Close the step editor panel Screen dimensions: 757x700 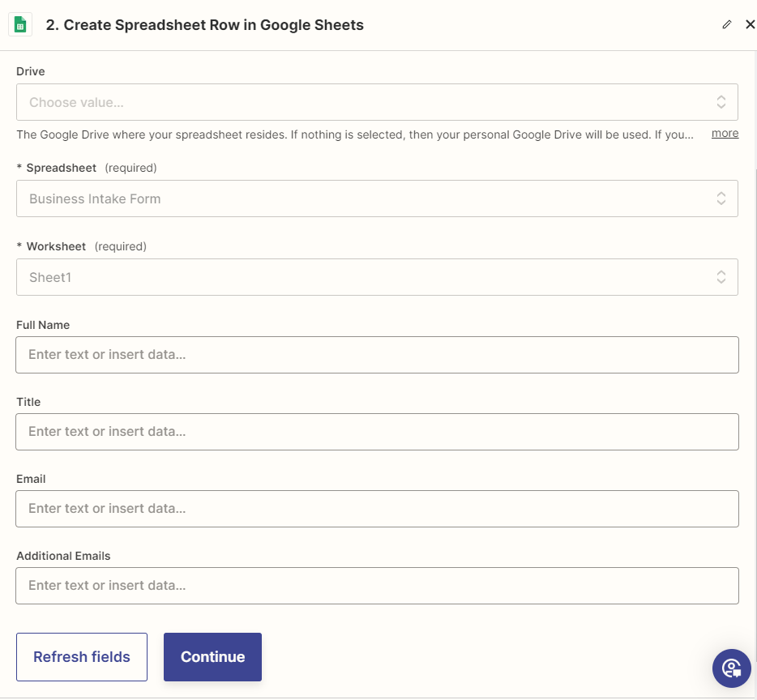750,24
